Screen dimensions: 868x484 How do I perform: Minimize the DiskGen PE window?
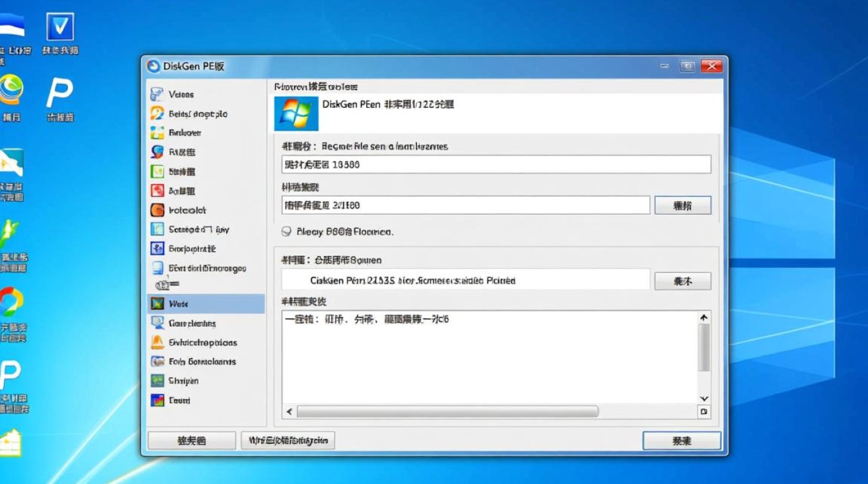(x=665, y=66)
